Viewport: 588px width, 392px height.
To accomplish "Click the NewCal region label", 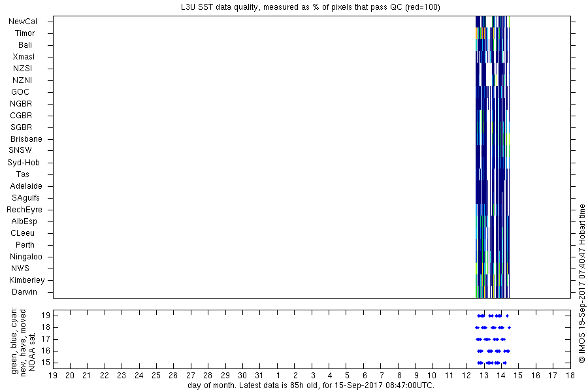I will [23, 22].
